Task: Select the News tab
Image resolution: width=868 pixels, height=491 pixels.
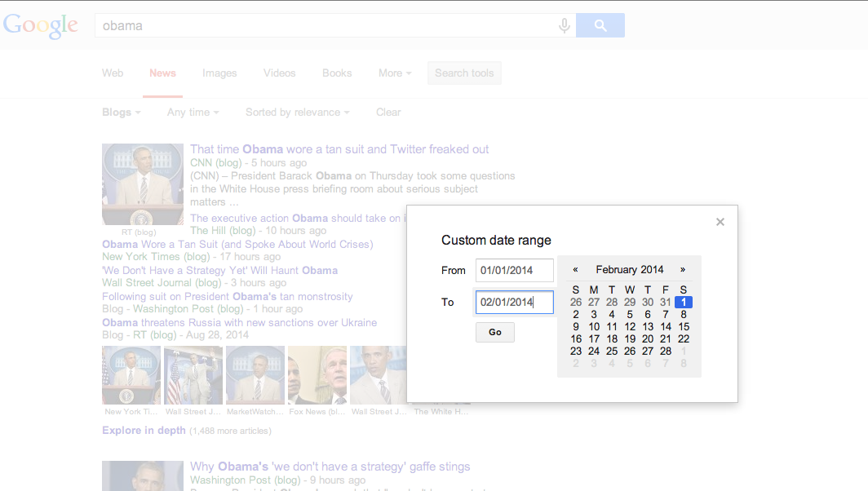Action: pyautogui.click(x=162, y=73)
